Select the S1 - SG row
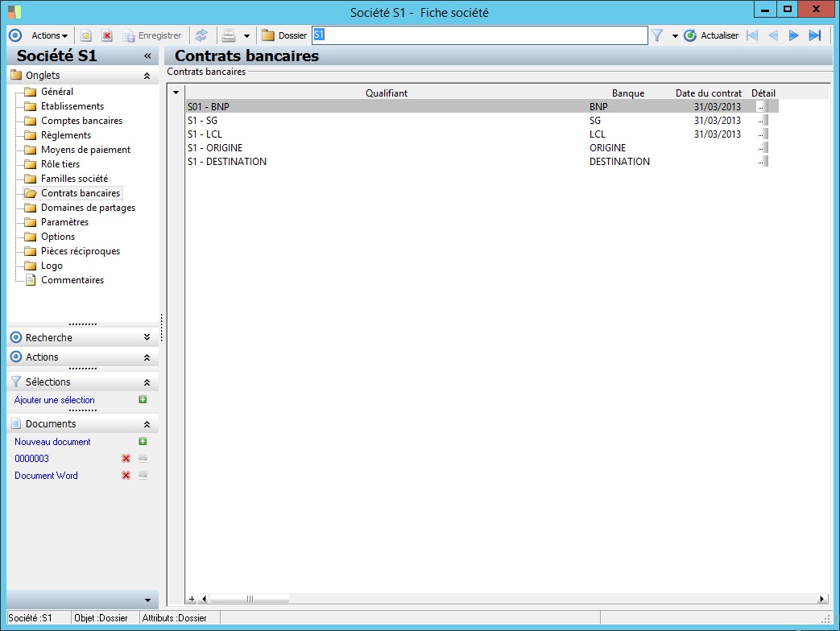The width and height of the screenshot is (840, 631). point(482,121)
